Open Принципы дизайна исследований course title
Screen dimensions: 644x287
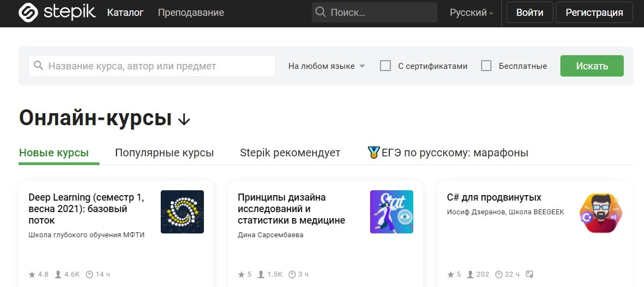point(291,209)
